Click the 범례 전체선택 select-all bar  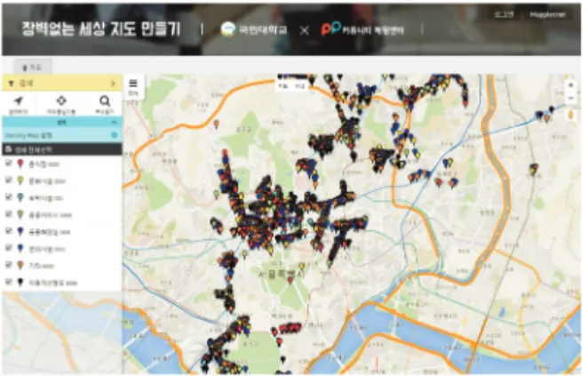(62, 149)
